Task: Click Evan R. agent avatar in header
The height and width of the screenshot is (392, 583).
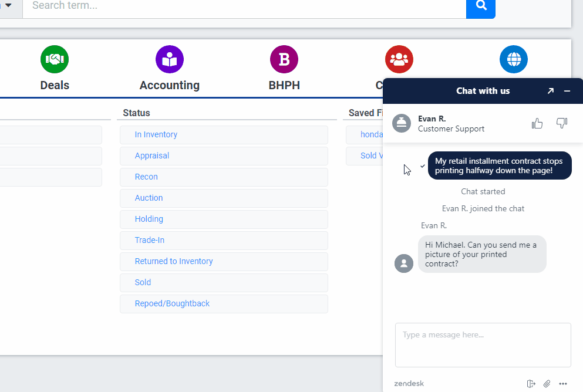Action: tap(402, 123)
